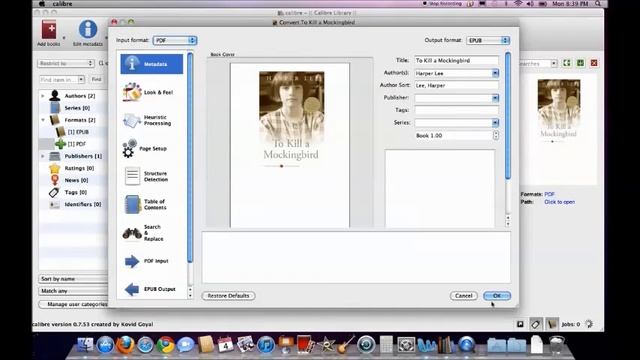Open the Metadata section in convert dialog

pos(151,64)
